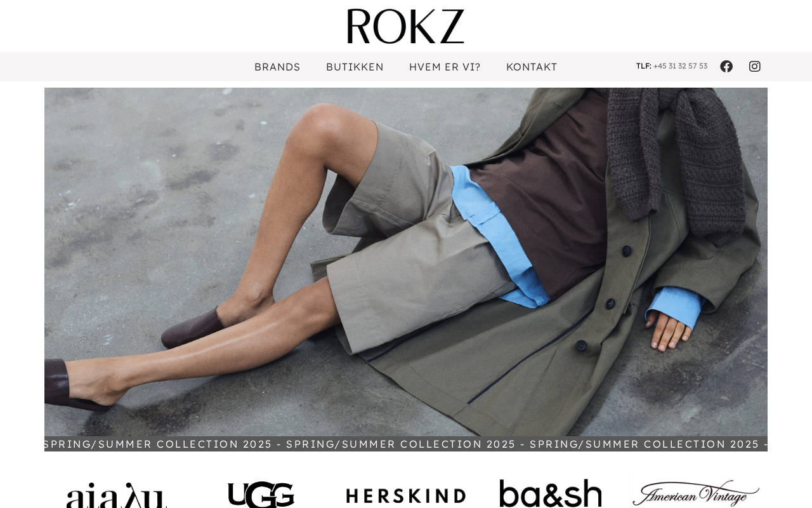Open the Facebook page icon
The image size is (812, 508).
coord(726,67)
